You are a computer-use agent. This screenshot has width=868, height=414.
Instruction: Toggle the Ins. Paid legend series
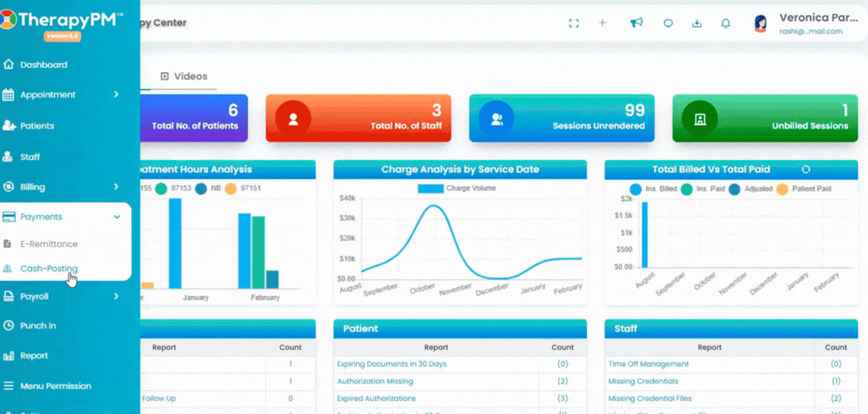pyautogui.click(x=703, y=189)
